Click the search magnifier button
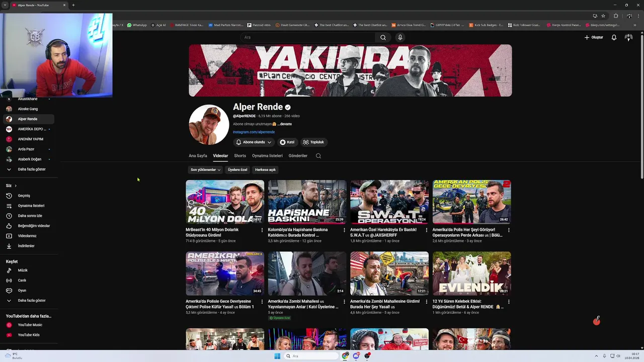The height and width of the screenshot is (362, 644). tap(383, 37)
